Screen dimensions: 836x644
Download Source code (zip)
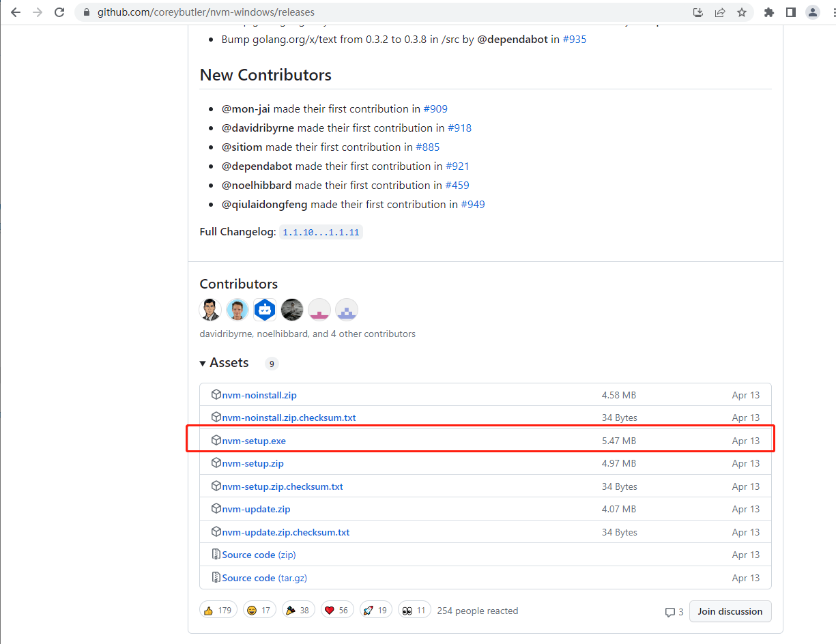point(259,555)
